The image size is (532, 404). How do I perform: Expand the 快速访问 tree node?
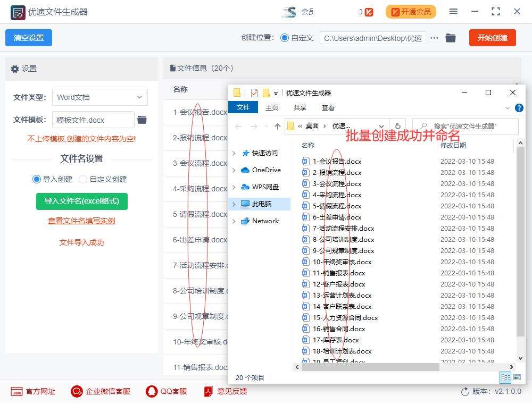point(234,153)
